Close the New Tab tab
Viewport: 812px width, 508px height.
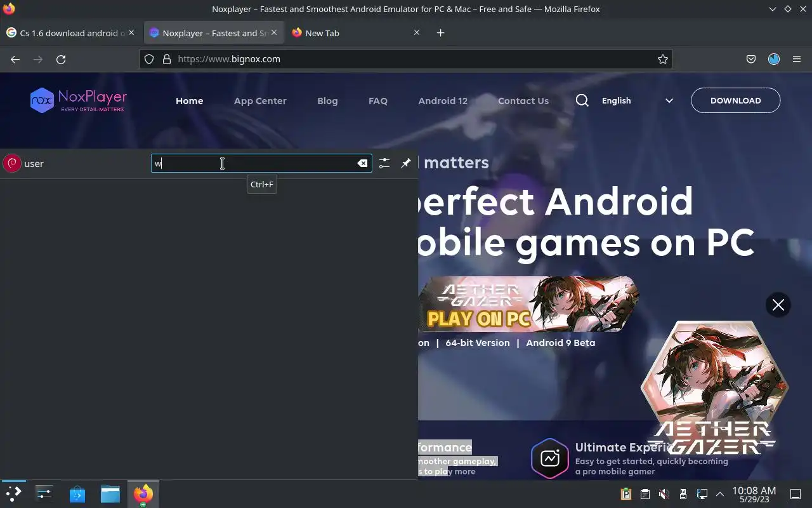[x=417, y=32]
